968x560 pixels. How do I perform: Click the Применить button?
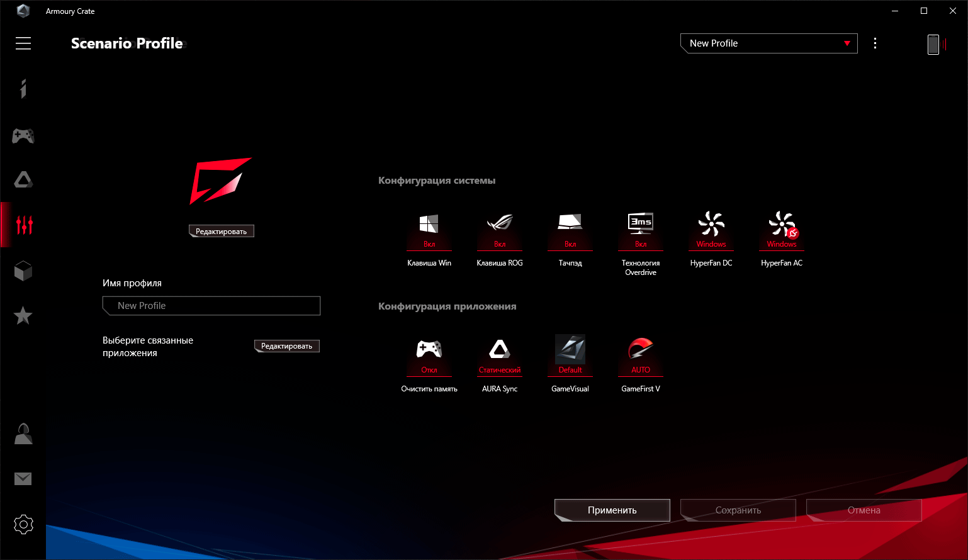coord(612,510)
